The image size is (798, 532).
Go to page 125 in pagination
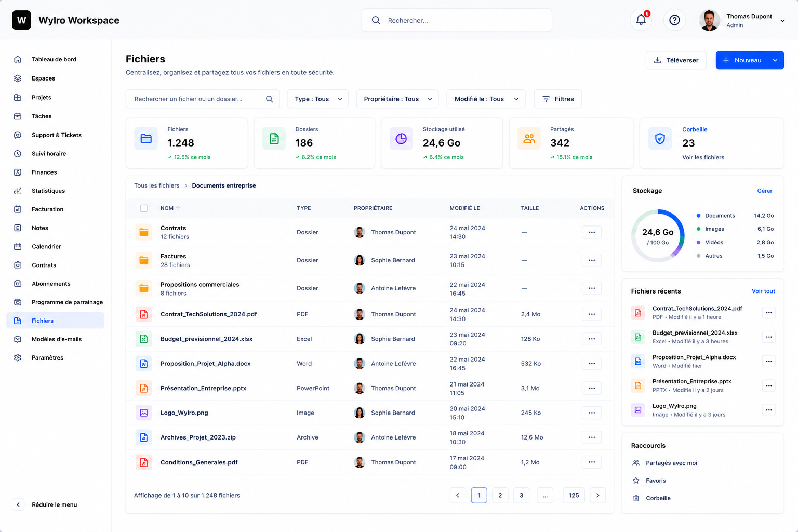574,495
